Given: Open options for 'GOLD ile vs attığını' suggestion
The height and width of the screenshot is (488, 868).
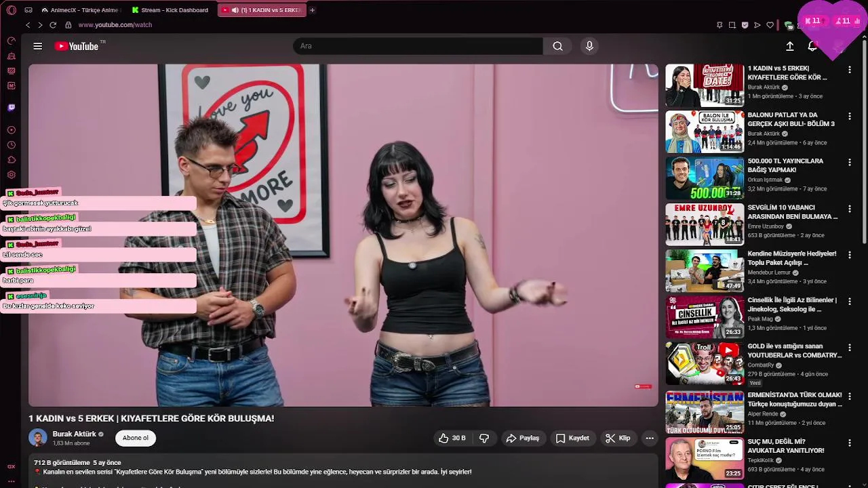Looking at the screenshot, I should tap(850, 347).
